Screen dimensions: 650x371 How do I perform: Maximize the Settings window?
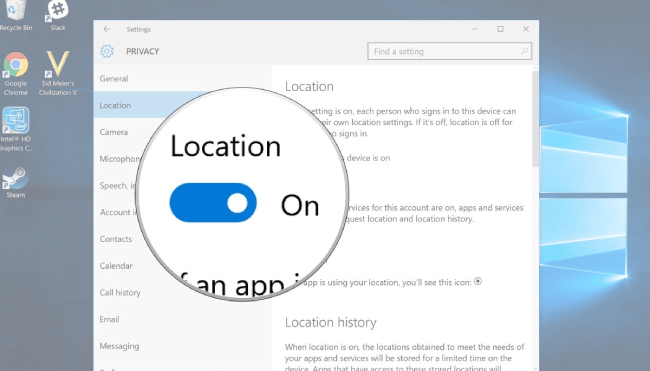pyautogui.click(x=500, y=29)
